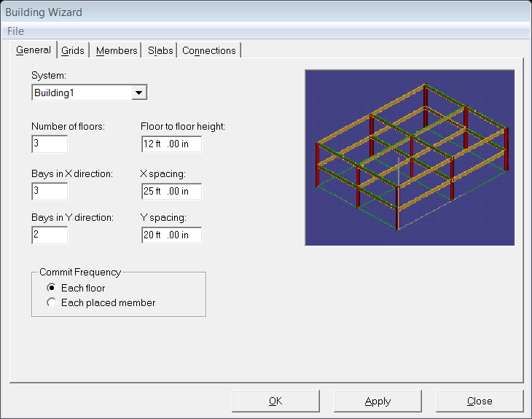This screenshot has width=532, height=419.
Task: Go to the Slabs tab
Action: [x=160, y=50]
